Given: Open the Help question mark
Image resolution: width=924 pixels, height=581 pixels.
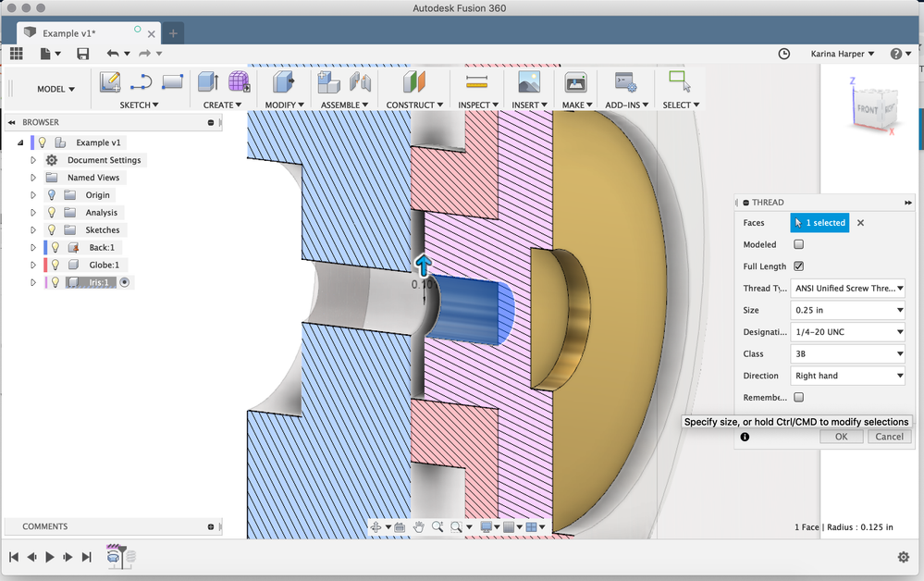Looking at the screenshot, I should click(x=895, y=54).
